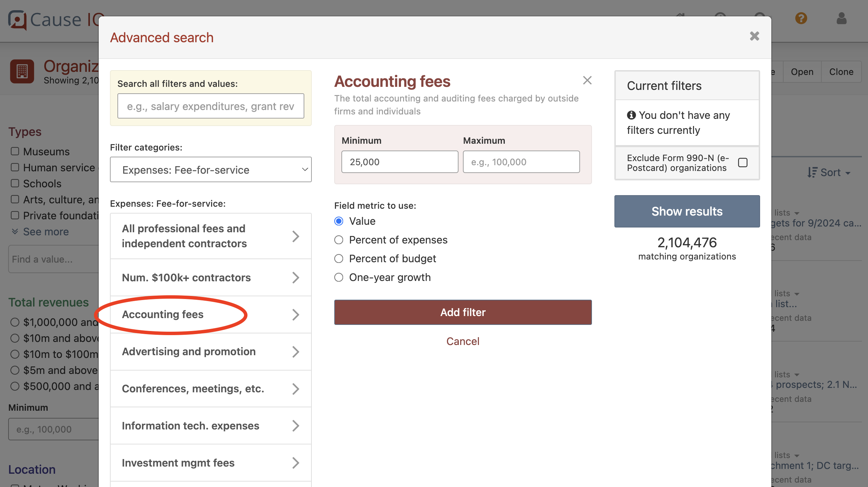Expand the Investment mgmt fees filter
The image size is (868, 487).
pos(210,462)
